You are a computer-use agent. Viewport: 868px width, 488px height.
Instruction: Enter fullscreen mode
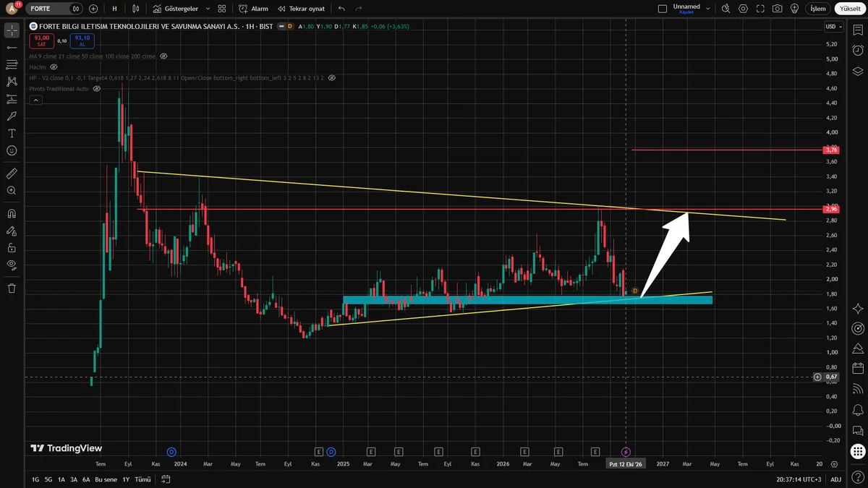pos(760,9)
